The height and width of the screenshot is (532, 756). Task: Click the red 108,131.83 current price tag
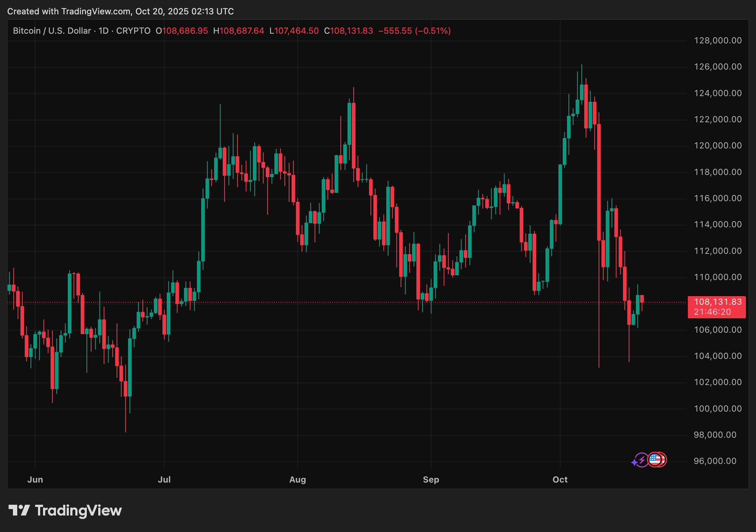[x=718, y=302]
